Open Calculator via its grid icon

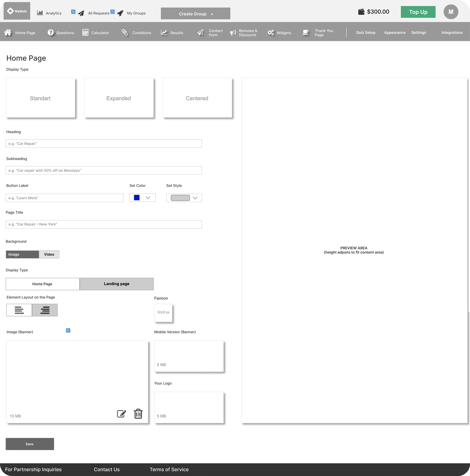(x=85, y=32)
